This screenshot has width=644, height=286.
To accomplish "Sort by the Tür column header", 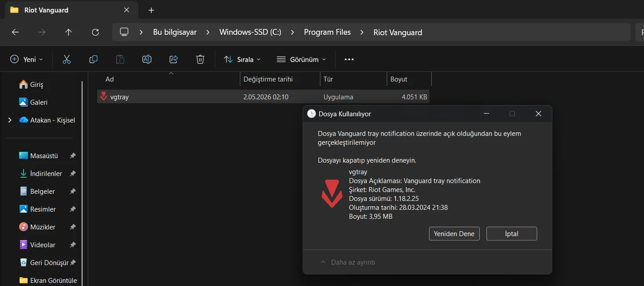I will pos(353,79).
